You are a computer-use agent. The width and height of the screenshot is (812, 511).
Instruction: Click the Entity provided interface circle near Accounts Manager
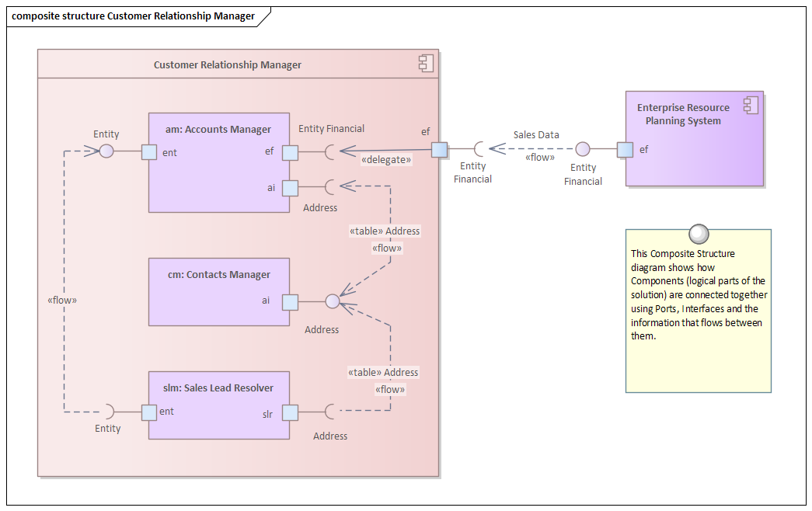pos(106,151)
